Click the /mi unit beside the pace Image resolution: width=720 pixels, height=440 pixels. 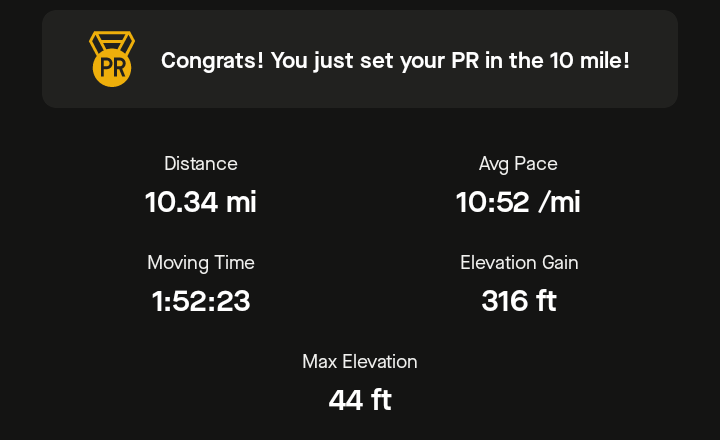[x=559, y=202]
